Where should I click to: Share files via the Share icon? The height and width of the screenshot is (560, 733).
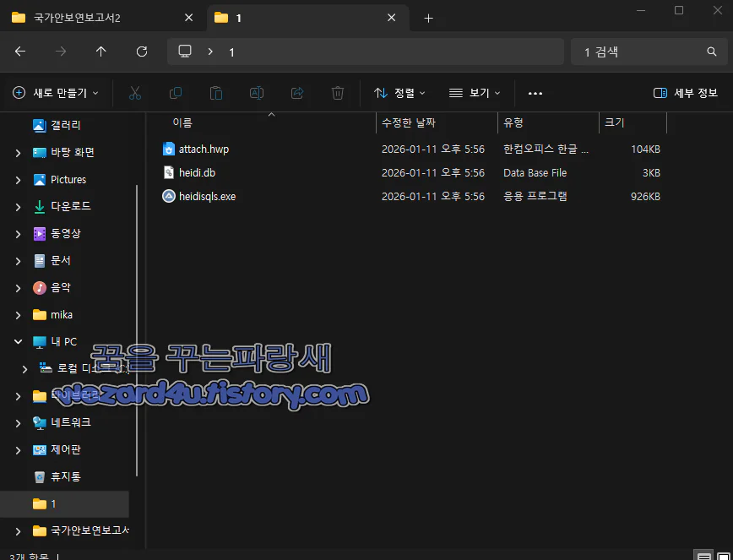click(x=296, y=93)
